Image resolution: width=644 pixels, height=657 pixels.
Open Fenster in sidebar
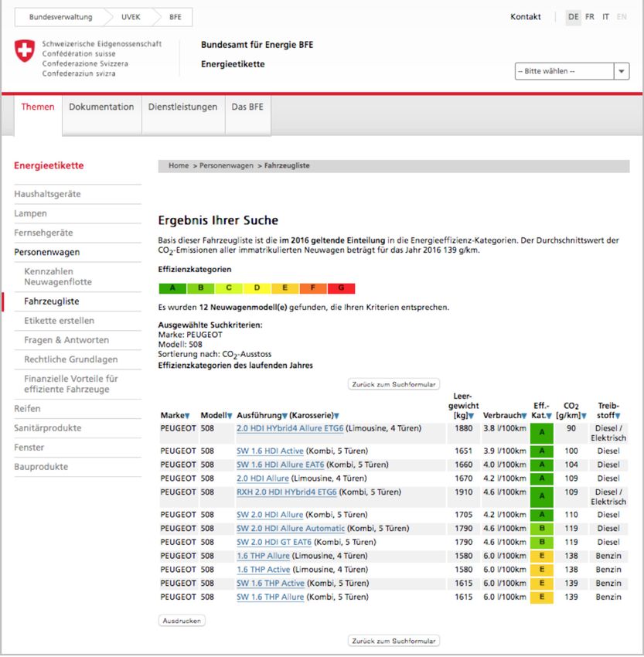[x=29, y=447]
